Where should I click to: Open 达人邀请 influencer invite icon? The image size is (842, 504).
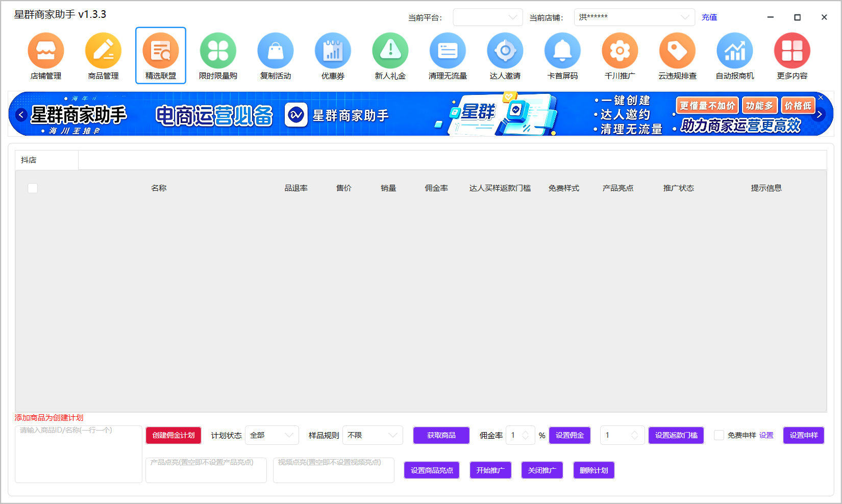point(505,51)
